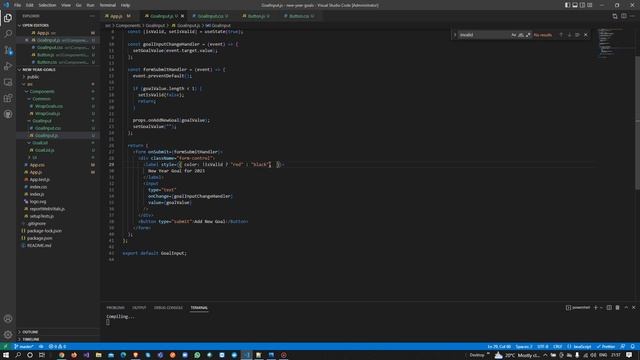
Task: Open the Help menu
Action: click(x=125, y=5)
